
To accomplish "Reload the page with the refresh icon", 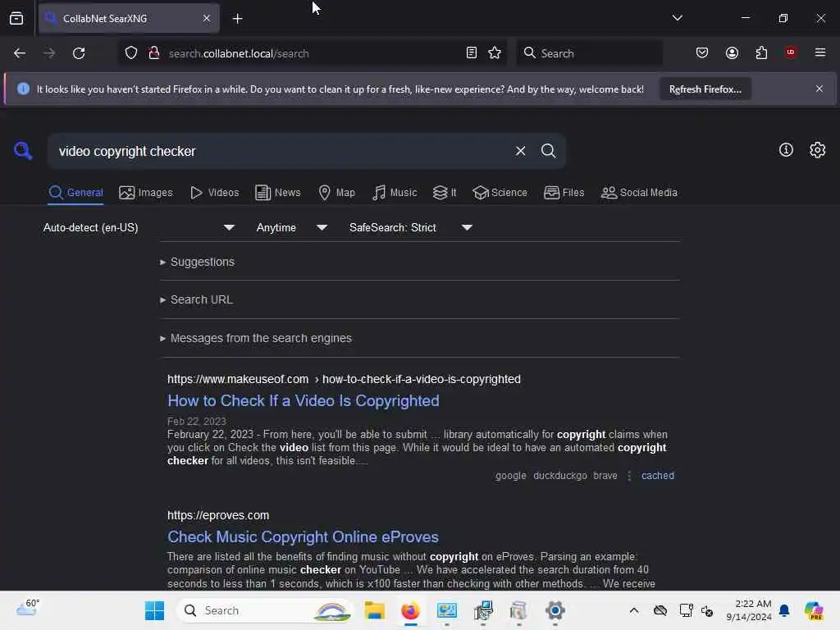I will 79,53.
